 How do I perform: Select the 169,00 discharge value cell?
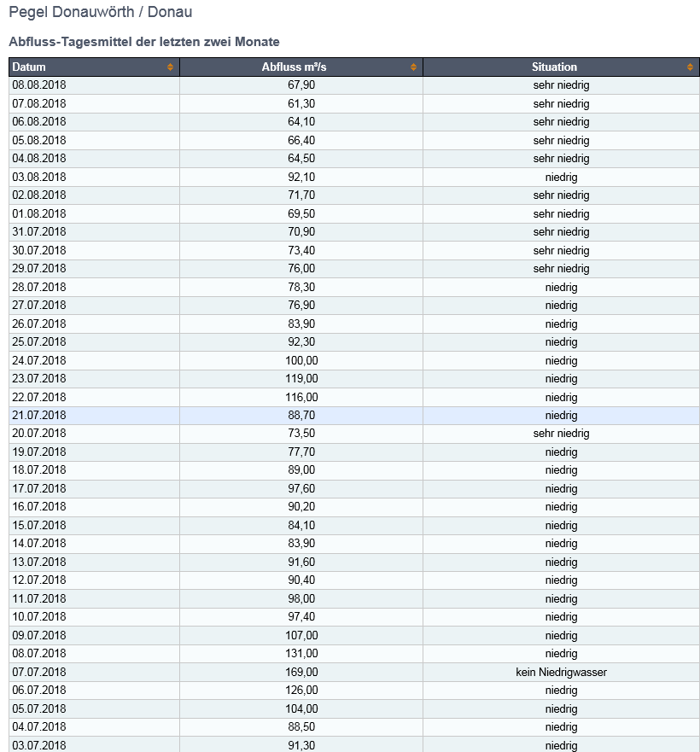tap(301, 673)
